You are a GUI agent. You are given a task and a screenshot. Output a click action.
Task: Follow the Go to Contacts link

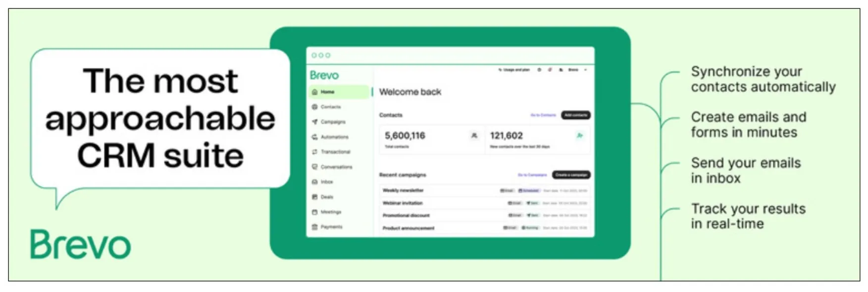(x=543, y=115)
